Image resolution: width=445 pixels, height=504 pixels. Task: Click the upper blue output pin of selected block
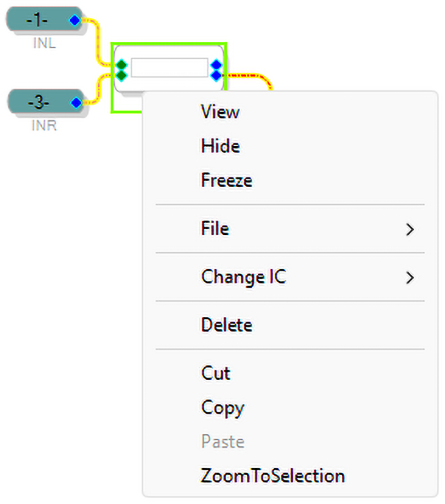[x=216, y=65]
